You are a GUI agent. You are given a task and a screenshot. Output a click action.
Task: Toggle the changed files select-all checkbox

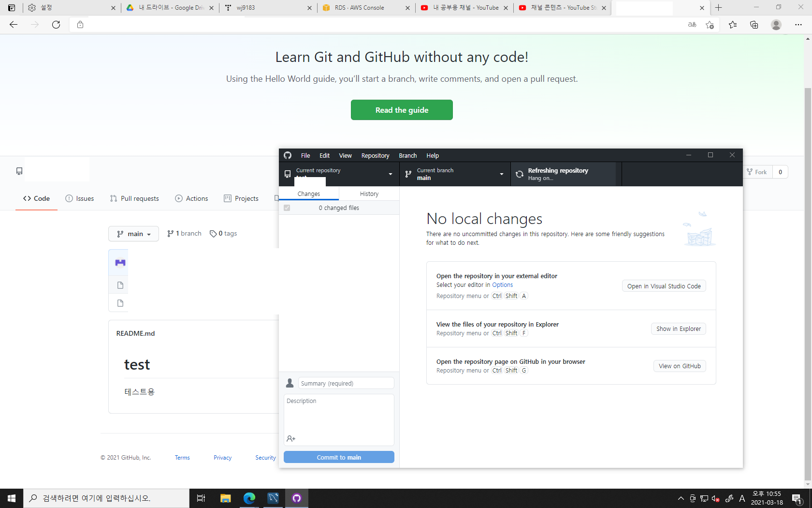287,208
